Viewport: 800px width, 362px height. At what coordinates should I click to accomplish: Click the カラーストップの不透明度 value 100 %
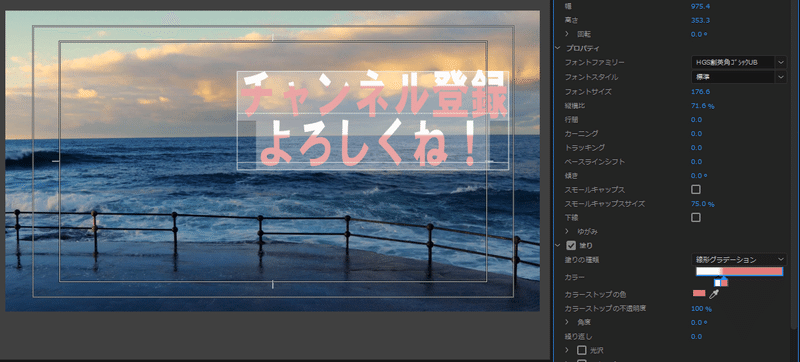[x=701, y=308]
